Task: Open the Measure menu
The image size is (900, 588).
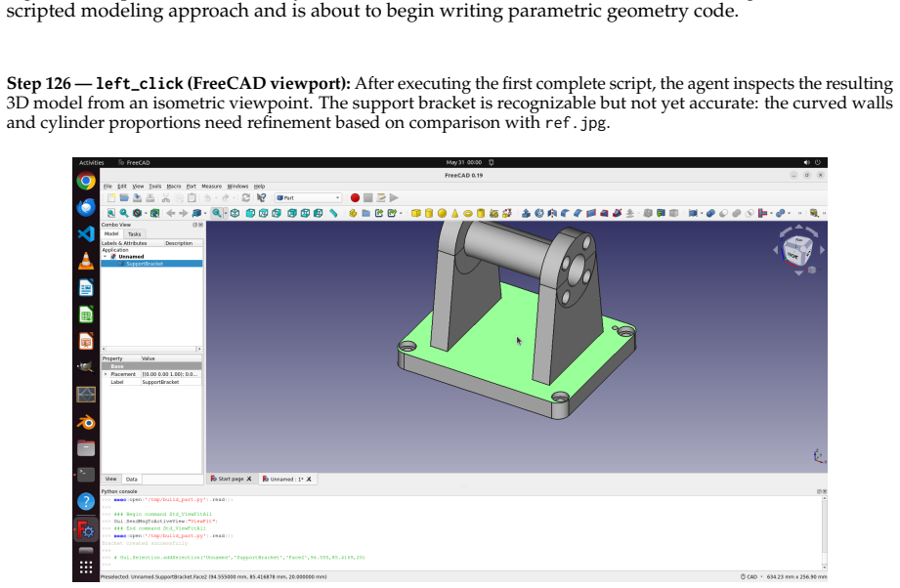Action: pos(211,187)
